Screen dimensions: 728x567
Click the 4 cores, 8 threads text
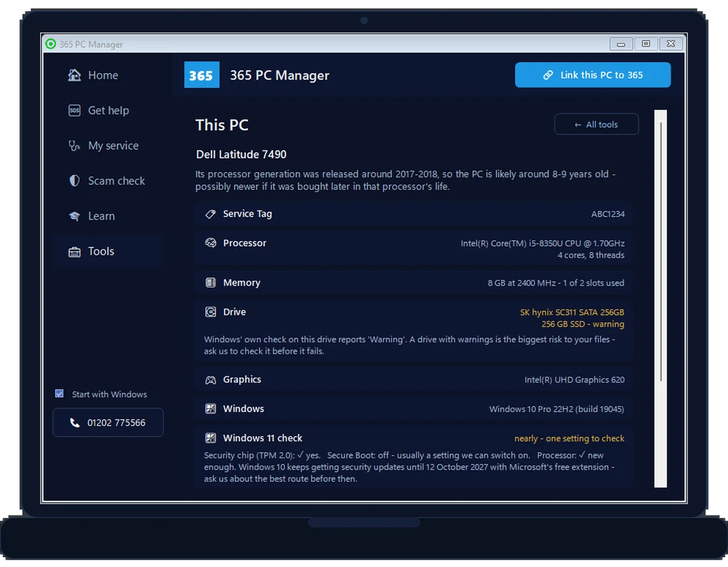[591, 255]
